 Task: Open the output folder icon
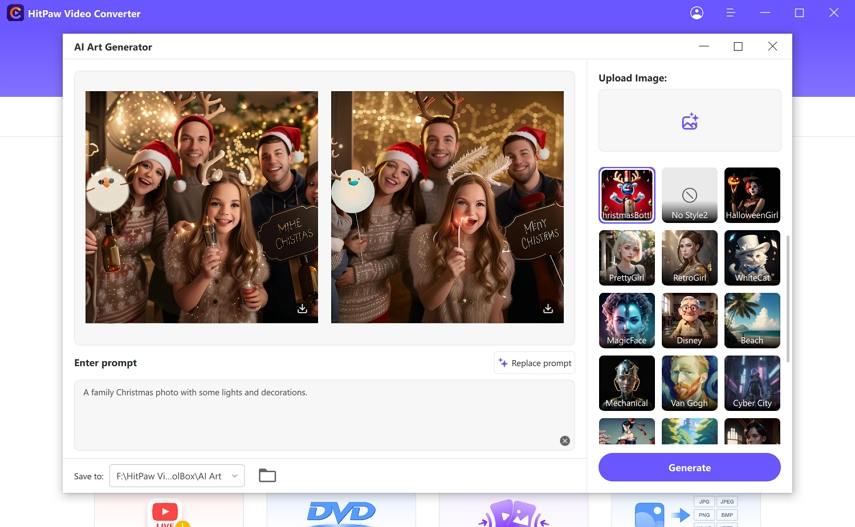pos(267,476)
